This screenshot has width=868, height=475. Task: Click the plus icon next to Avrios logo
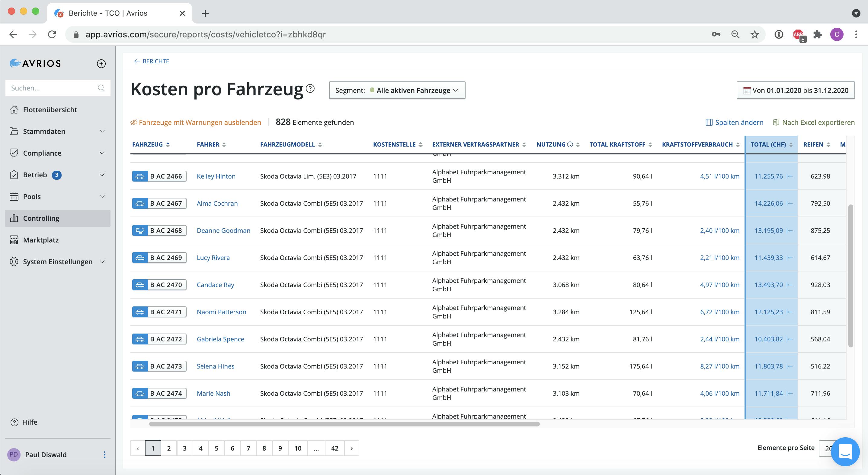click(101, 63)
